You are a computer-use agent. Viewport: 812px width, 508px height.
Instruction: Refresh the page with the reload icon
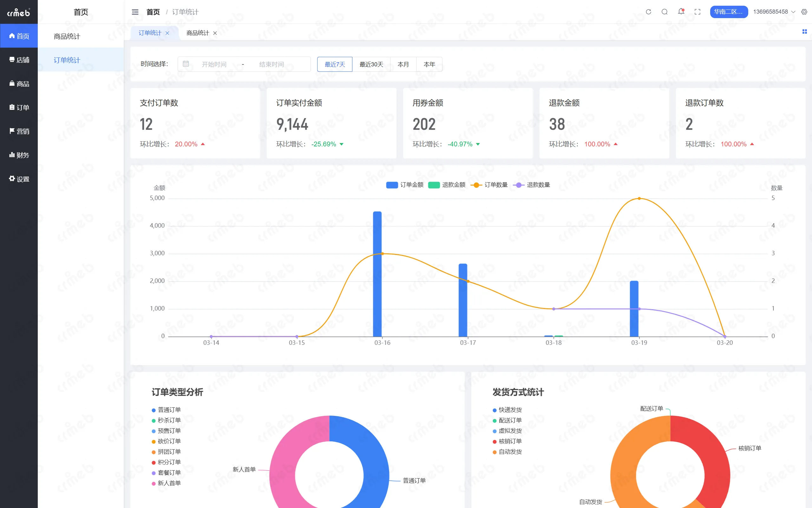click(648, 12)
